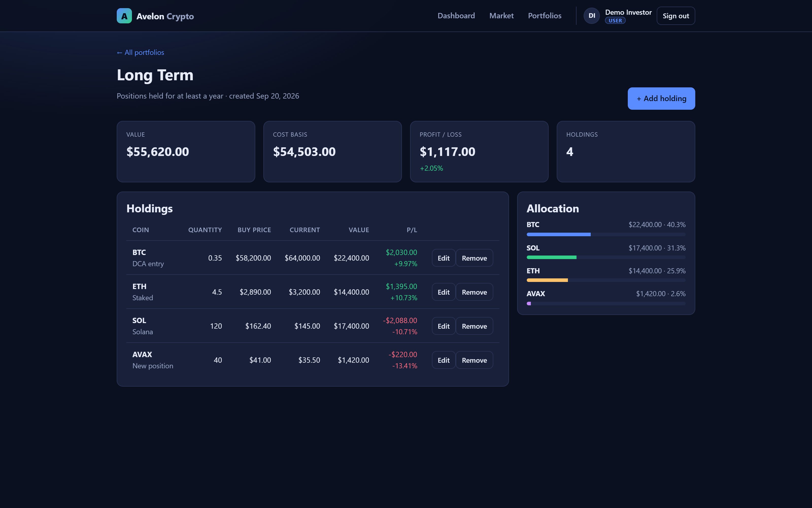Click the Add holding button

click(661, 99)
